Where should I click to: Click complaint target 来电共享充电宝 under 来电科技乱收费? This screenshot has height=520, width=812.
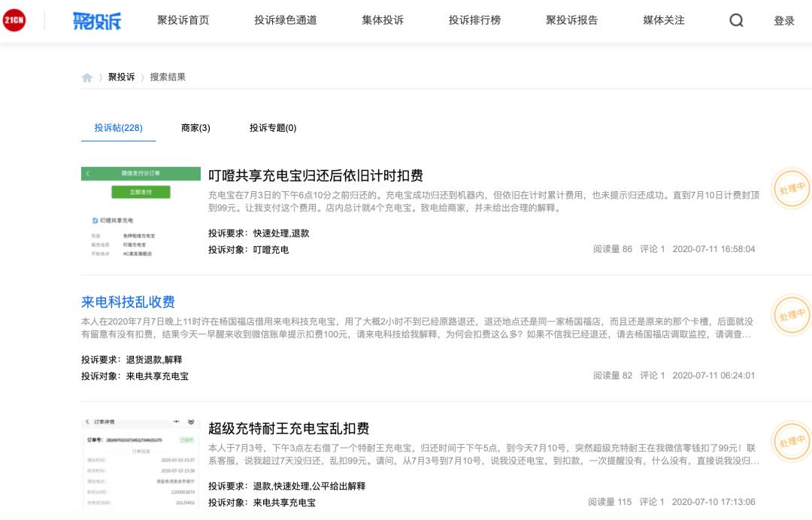157,376
